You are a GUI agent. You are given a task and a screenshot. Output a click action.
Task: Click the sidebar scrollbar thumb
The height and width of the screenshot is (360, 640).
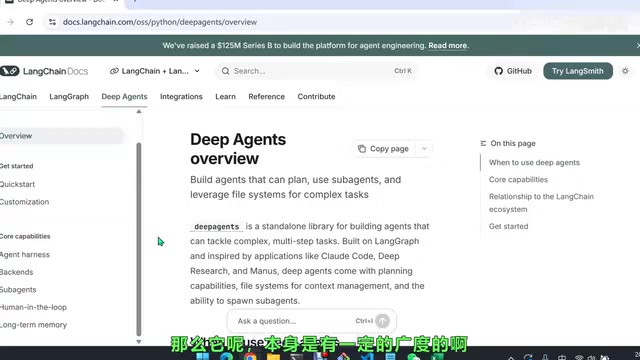139,239
